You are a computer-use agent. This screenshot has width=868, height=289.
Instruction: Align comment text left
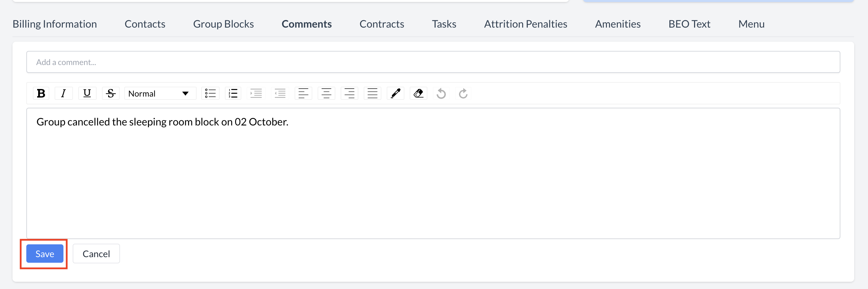(303, 93)
